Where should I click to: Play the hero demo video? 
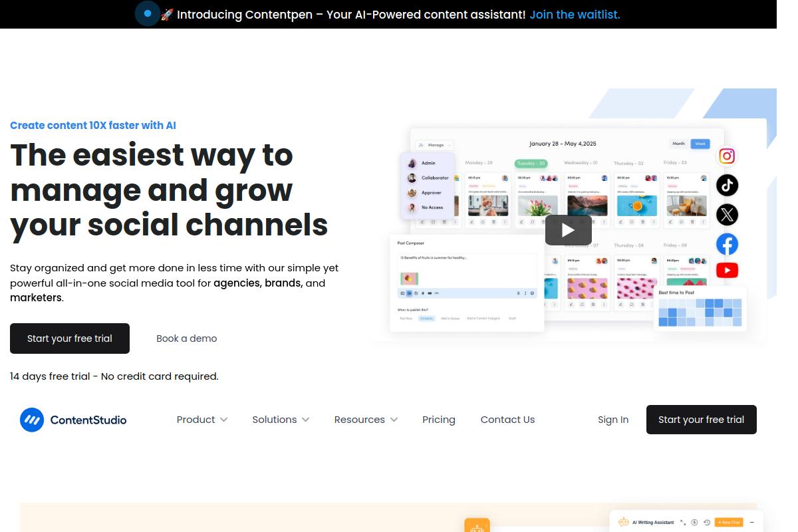click(569, 230)
